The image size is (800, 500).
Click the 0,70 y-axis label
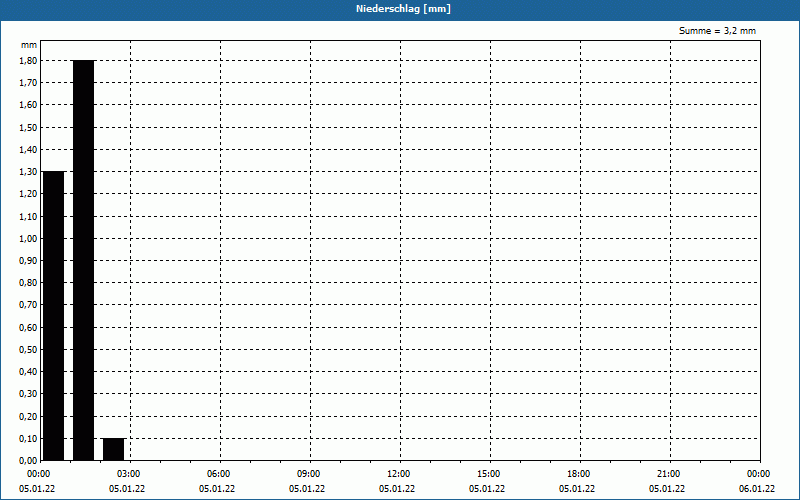28,305
